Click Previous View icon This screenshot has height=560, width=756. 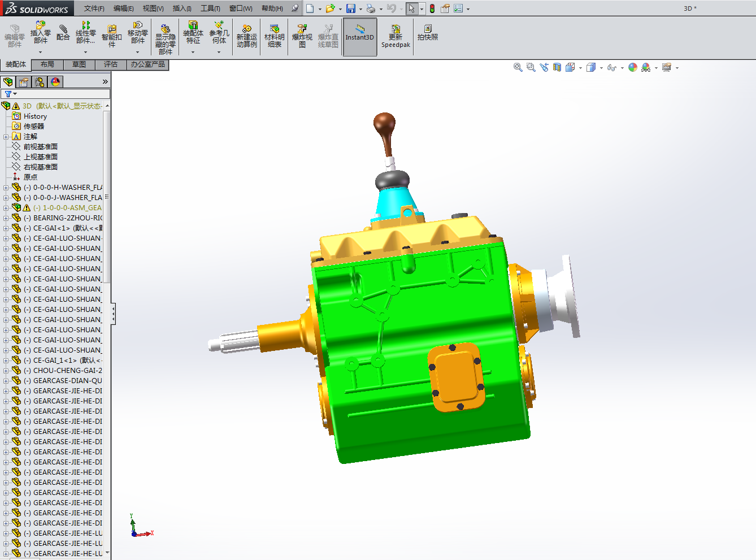point(544,67)
